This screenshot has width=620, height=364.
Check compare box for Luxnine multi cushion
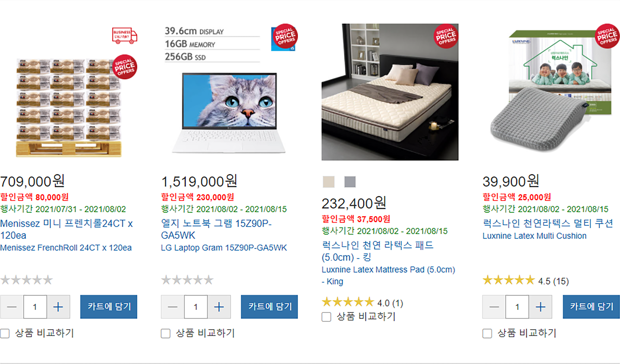click(x=487, y=333)
